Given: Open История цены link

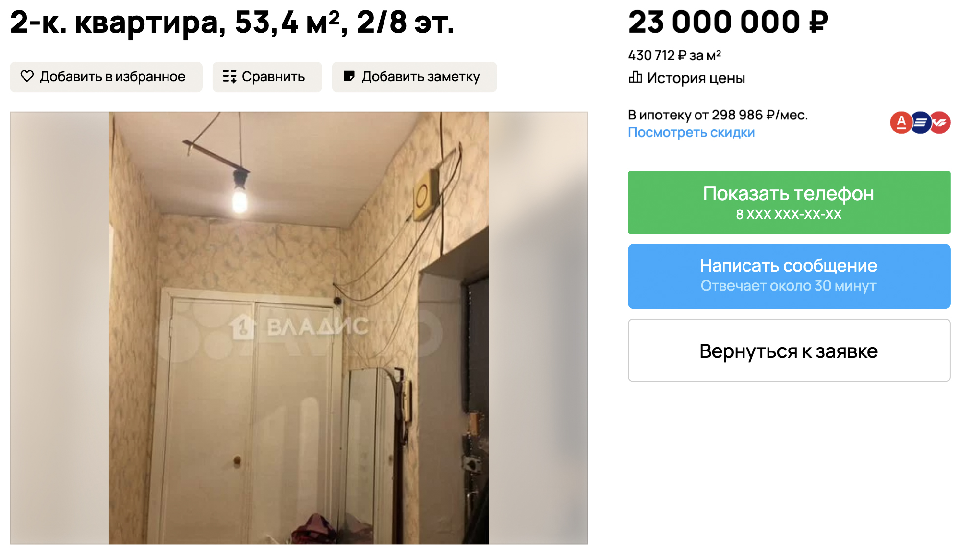Looking at the screenshot, I should point(696,78).
